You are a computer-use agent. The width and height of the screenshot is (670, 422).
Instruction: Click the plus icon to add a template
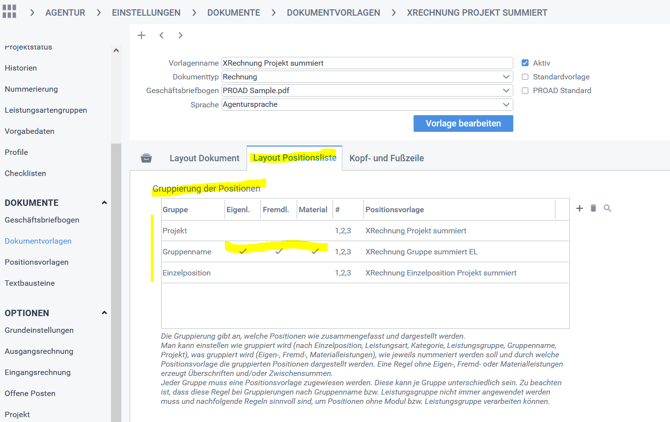pos(141,36)
